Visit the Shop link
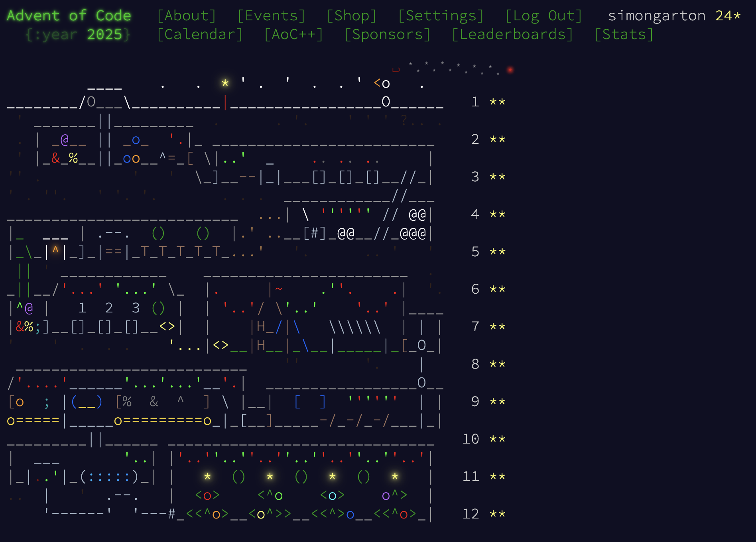 pos(352,16)
